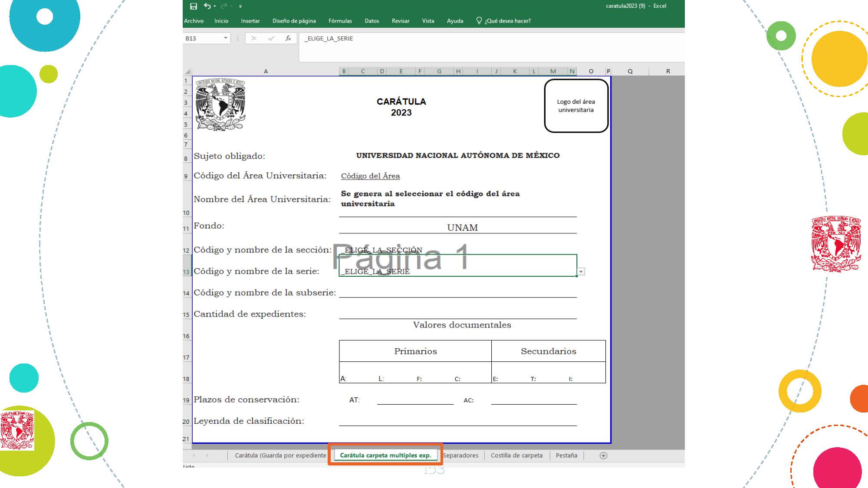Open the 'Costilla de carpeta' sheet tab
Image resolution: width=868 pixels, height=488 pixels.
coord(516,455)
